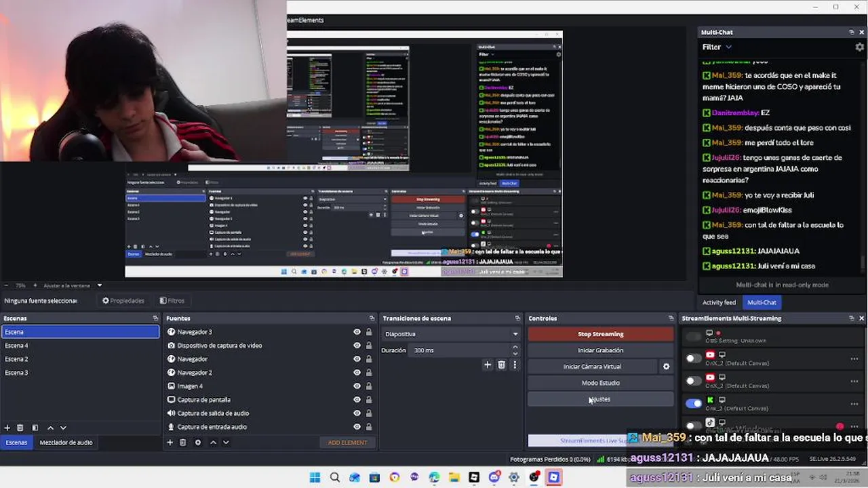This screenshot has width=868, height=488.
Task: Open the Multi-Chat Filter dropdown
Action: click(x=717, y=47)
